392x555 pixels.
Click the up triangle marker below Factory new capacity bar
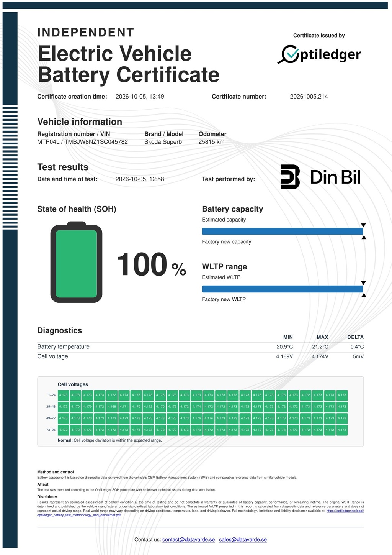tap(364, 238)
